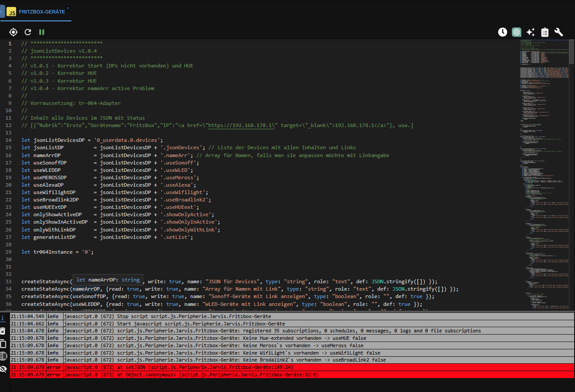575x392 pixels.
Task: Click the '.useHUEext' string in line 23
Action: click(x=179, y=207)
